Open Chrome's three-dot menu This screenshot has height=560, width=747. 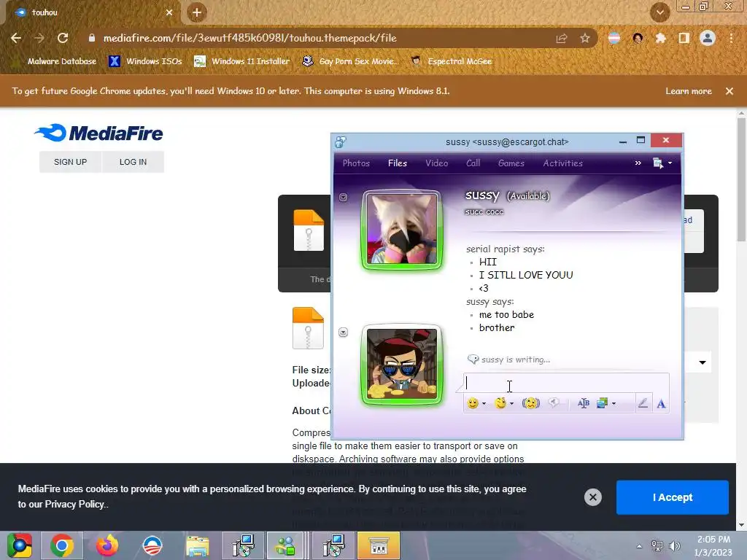[731, 38]
